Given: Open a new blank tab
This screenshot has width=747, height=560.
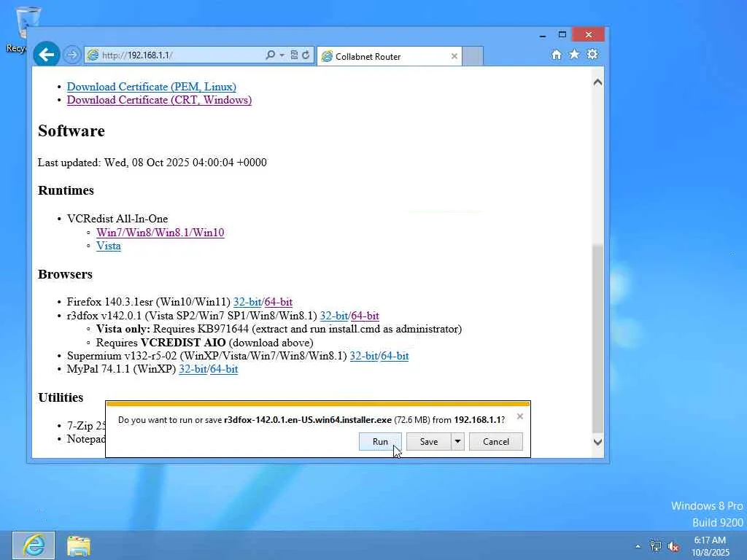Looking at the screenshot, I should tap(473, 56).
